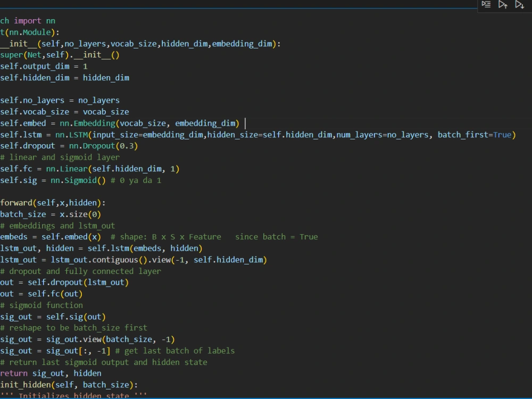Click the 'forward(self,x,hidden):' definition line

53,203
